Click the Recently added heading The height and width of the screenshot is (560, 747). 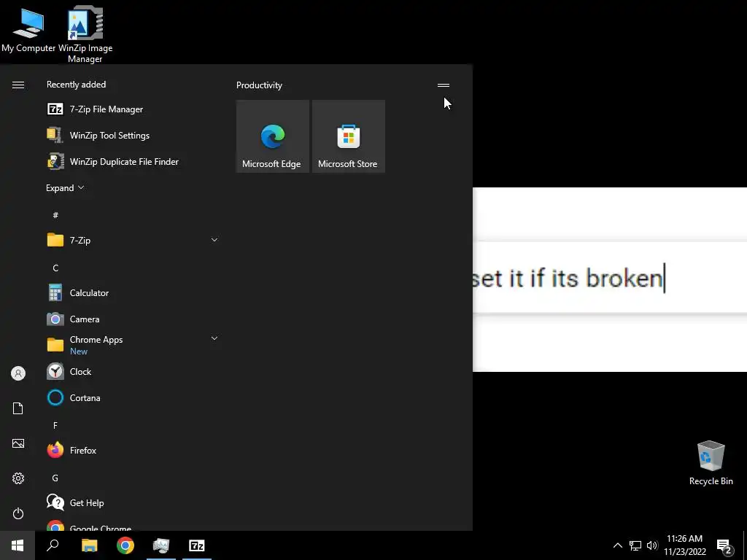click(x=76, y=85)
